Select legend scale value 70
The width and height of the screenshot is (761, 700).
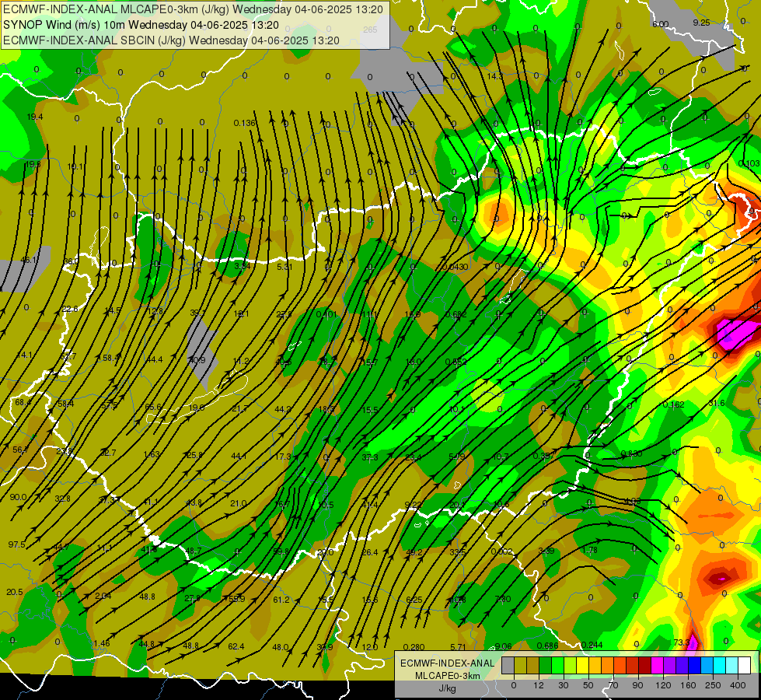(613, 686)
